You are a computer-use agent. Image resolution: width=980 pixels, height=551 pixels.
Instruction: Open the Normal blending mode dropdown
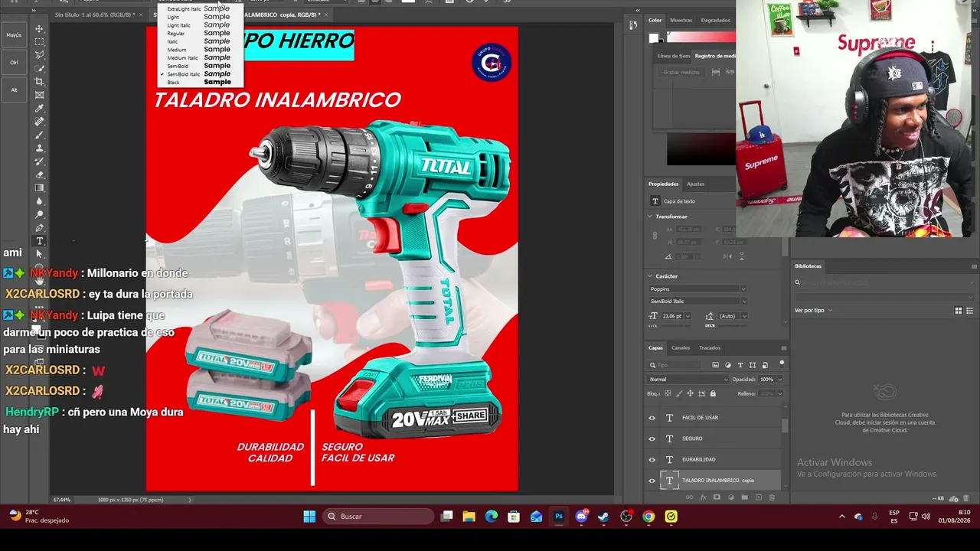coord(688,380)
